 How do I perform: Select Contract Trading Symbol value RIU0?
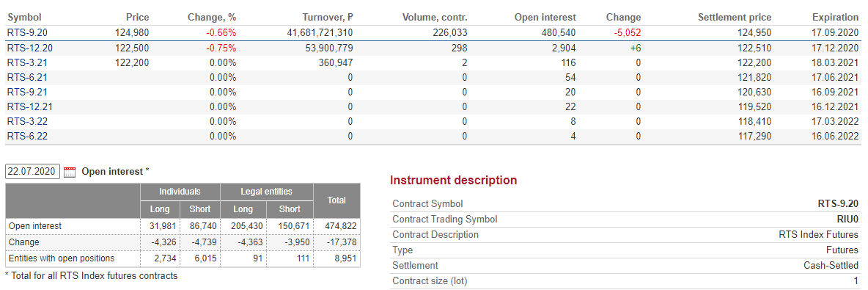coord(848,219)
